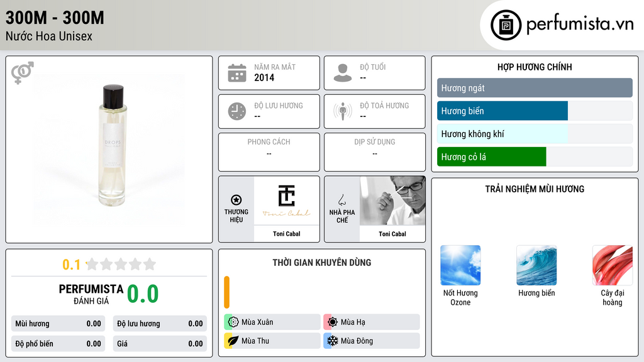Viewport: 644px width, 362px height.
Task: Click the star badge icon above Thương hiệu
Action: pos(236,200)
